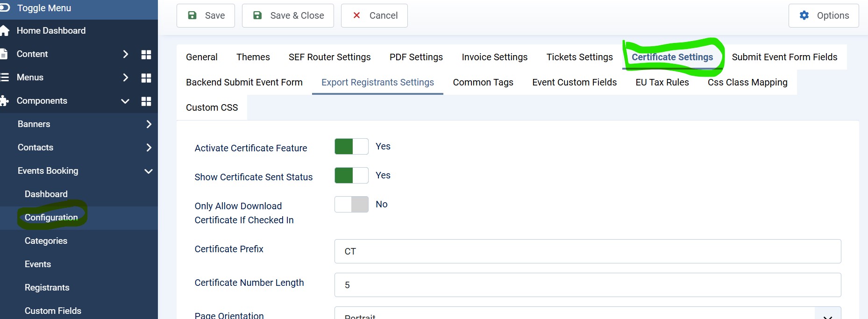Click the Options gear icon
This screenshot has width=868, height=319.
point(804,15)
